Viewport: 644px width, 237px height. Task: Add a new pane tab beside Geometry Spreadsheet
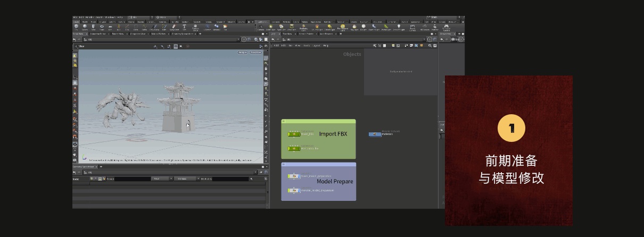pos(101,166)
